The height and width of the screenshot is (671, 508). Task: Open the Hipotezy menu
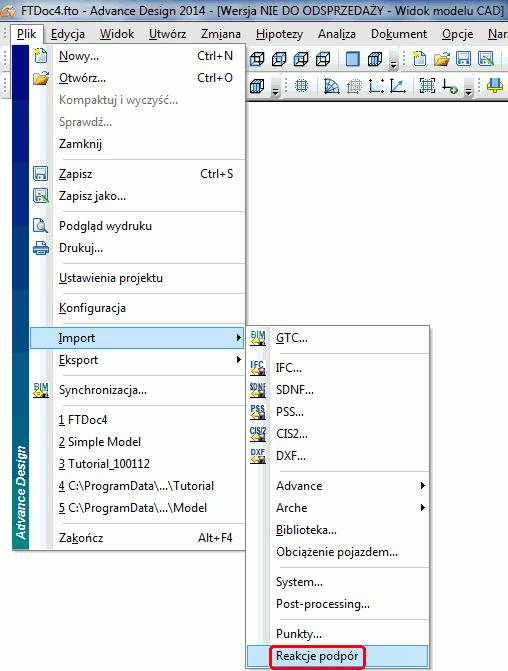point(279,34)
